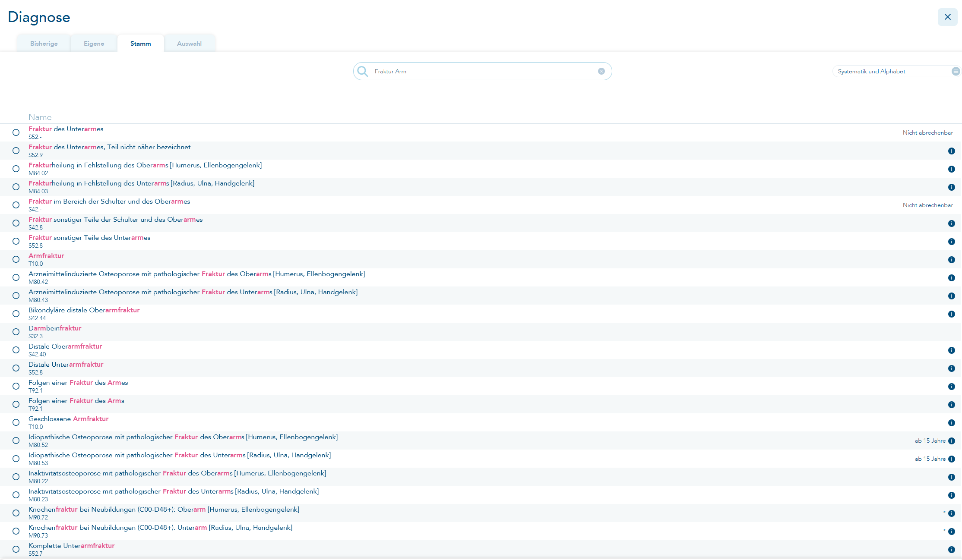Viewport: 962px width, 560px height.
Task: Open info for Geschlossene Armfraktur
Action: (x=951, y=423)
